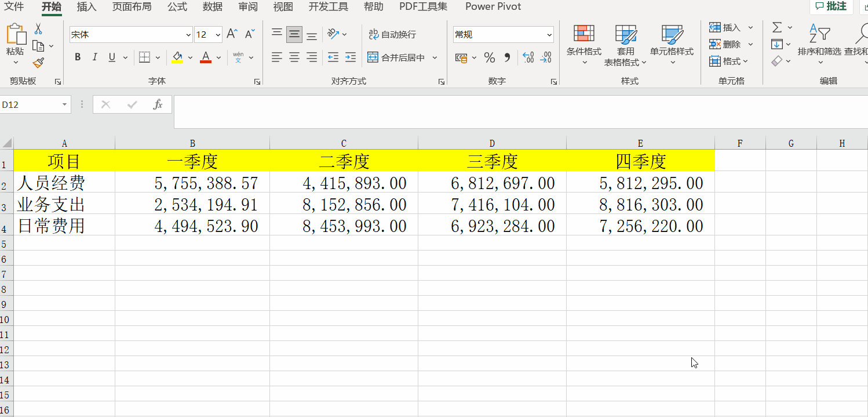Open the Power Pivot tab
868x417 pixels.
coord(493,7)
